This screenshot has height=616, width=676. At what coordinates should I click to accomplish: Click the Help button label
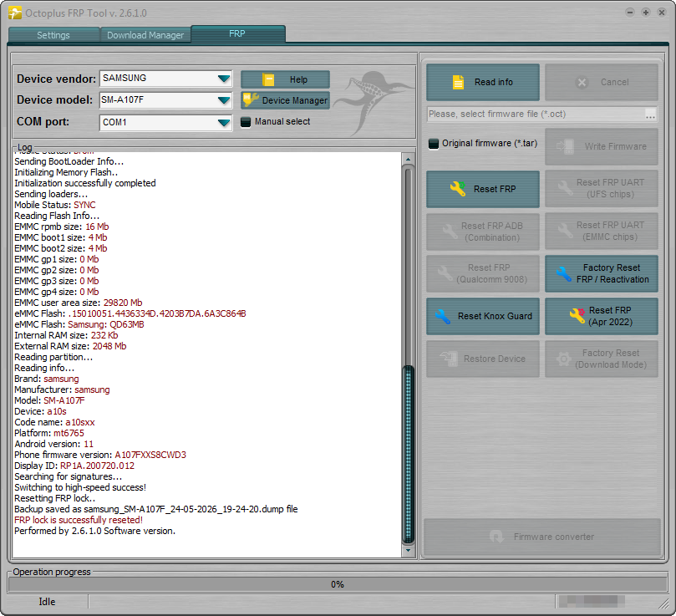(x=298, y=79)
